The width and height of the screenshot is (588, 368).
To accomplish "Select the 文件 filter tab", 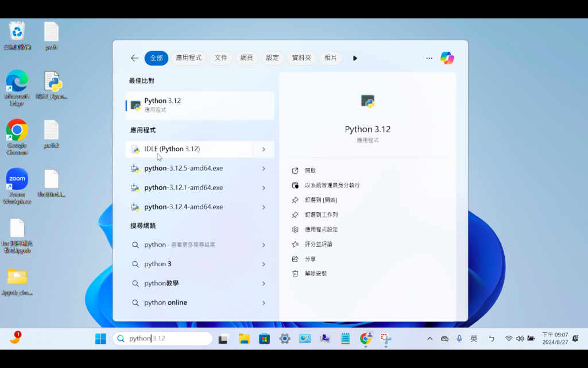I will (221, 58).
